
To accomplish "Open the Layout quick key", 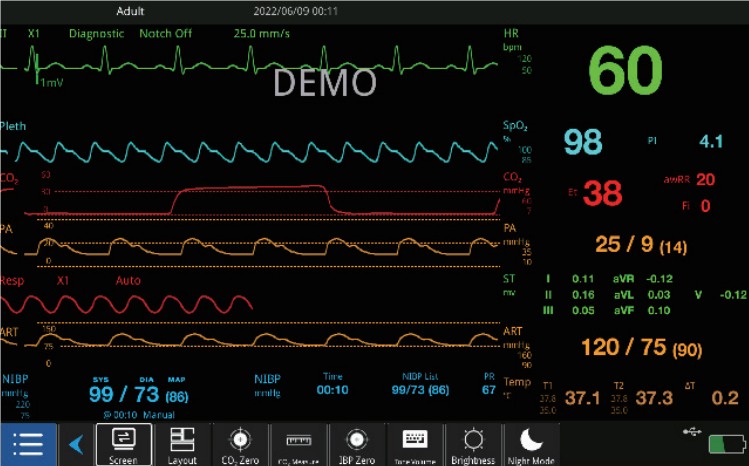I will pos(181,444).
